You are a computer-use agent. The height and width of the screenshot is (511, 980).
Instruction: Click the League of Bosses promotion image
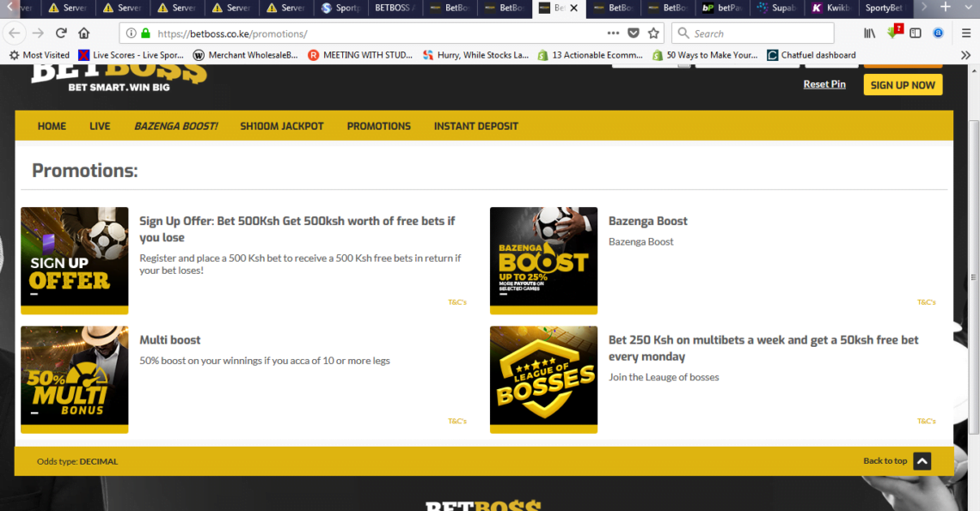[x=544, y=380]
